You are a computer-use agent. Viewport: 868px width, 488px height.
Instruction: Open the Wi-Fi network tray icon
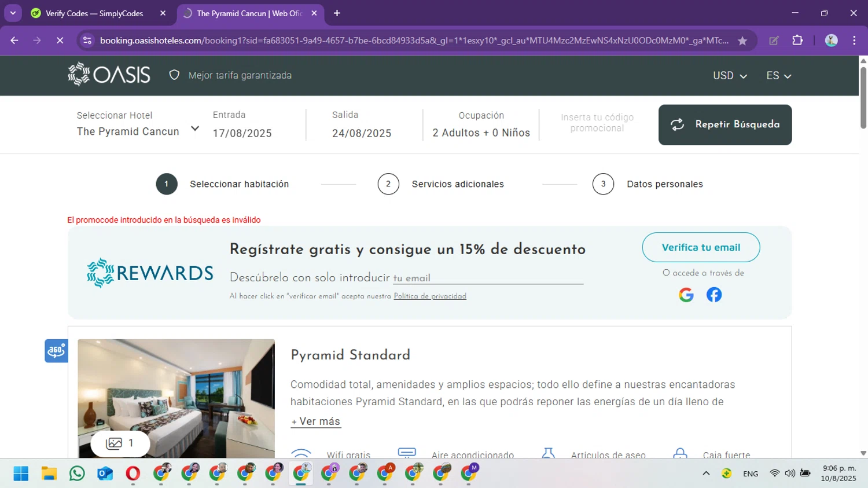(774, 474)
